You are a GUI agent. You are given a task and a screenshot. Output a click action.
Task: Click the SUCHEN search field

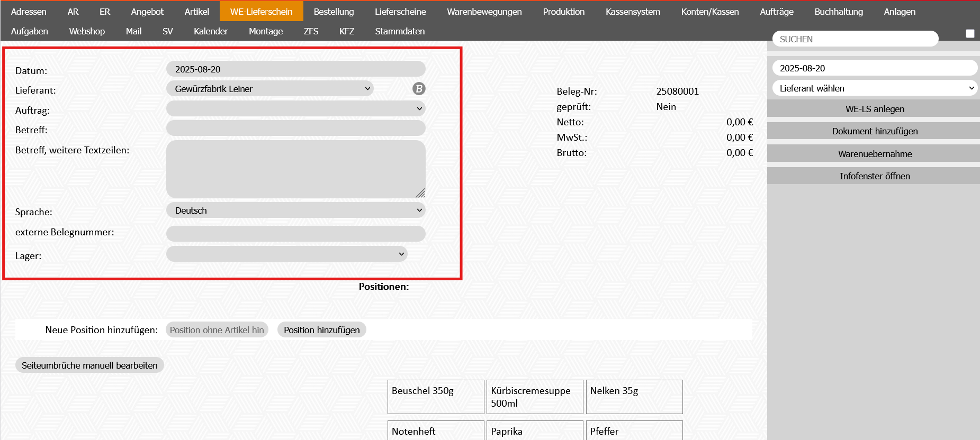point(855,39)
